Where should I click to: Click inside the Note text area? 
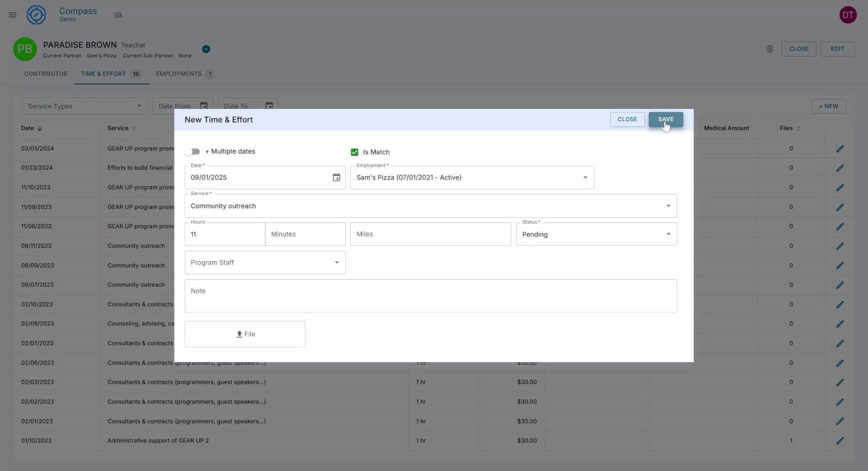click(x=430, y=296)
